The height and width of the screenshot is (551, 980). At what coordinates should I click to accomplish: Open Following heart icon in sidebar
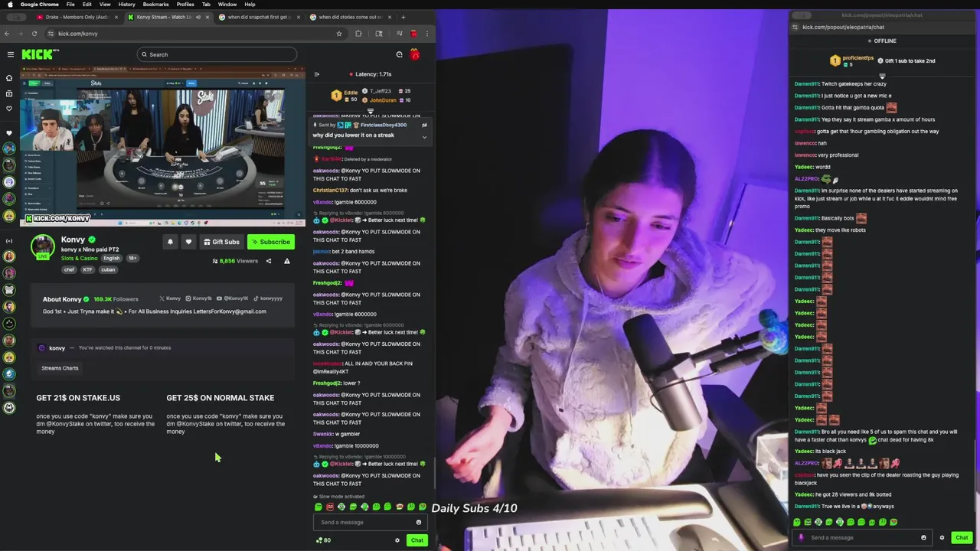click(x=9, y=109)
